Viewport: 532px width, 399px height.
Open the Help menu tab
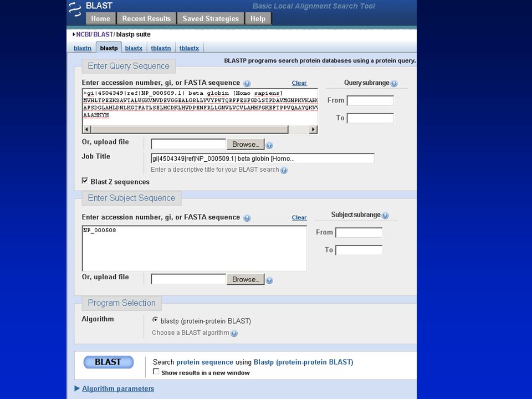pyautogui.click(x=258, y=19)
